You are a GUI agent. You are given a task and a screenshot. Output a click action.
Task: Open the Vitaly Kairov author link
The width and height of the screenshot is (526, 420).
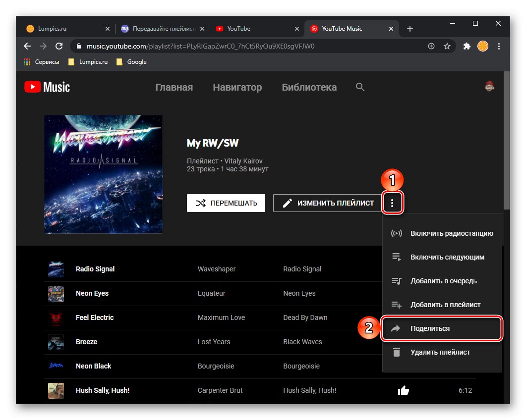click(243, 161)
